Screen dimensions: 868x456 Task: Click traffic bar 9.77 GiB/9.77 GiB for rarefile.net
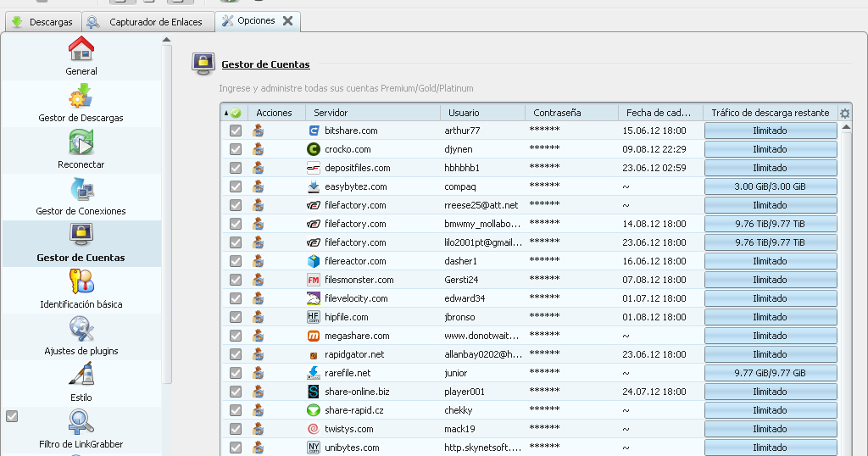[x=770, y=373]
